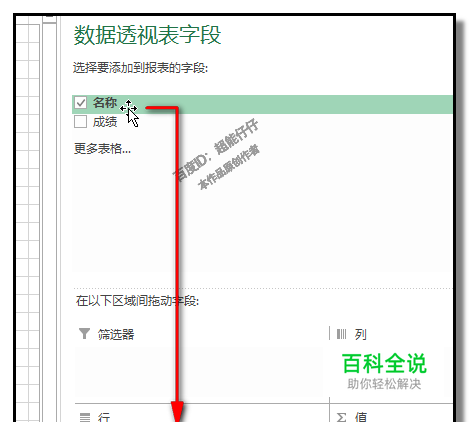Click the 列 area label
The image size is (469, 422).
tap(360, 334)
